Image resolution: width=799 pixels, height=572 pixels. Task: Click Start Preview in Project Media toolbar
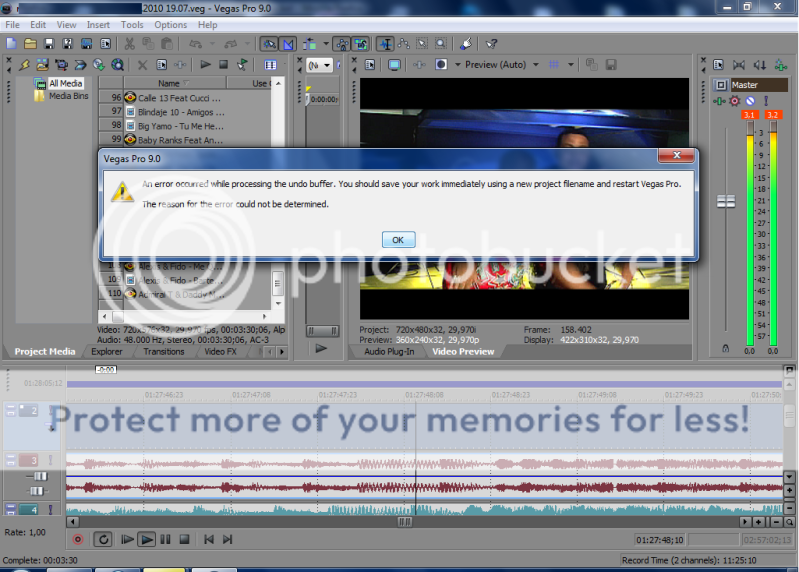click(x=205, y=65)
